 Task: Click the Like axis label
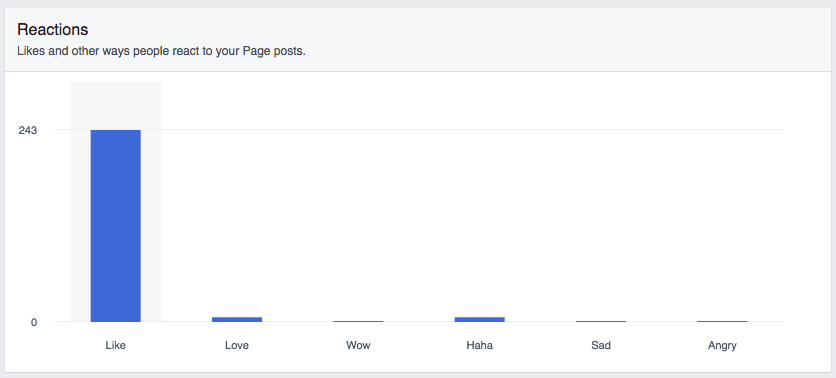click(116, 345)
